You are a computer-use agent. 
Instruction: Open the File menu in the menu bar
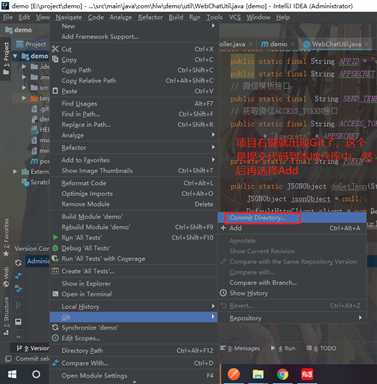point(8,17)
